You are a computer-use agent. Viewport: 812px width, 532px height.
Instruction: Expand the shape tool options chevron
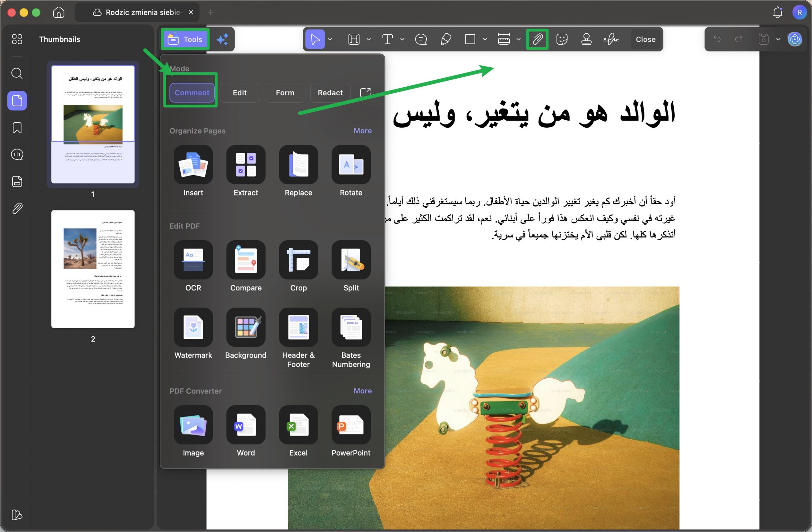click(x=485, y=39)
